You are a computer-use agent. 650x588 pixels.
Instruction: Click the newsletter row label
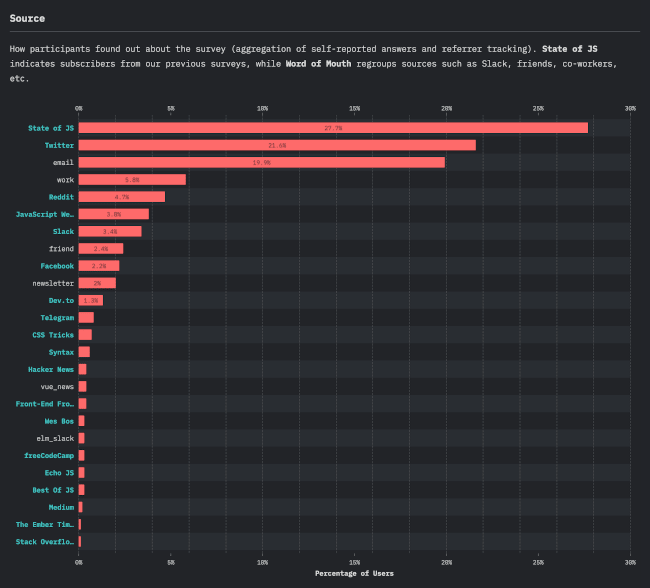click(x=53, y=283)
